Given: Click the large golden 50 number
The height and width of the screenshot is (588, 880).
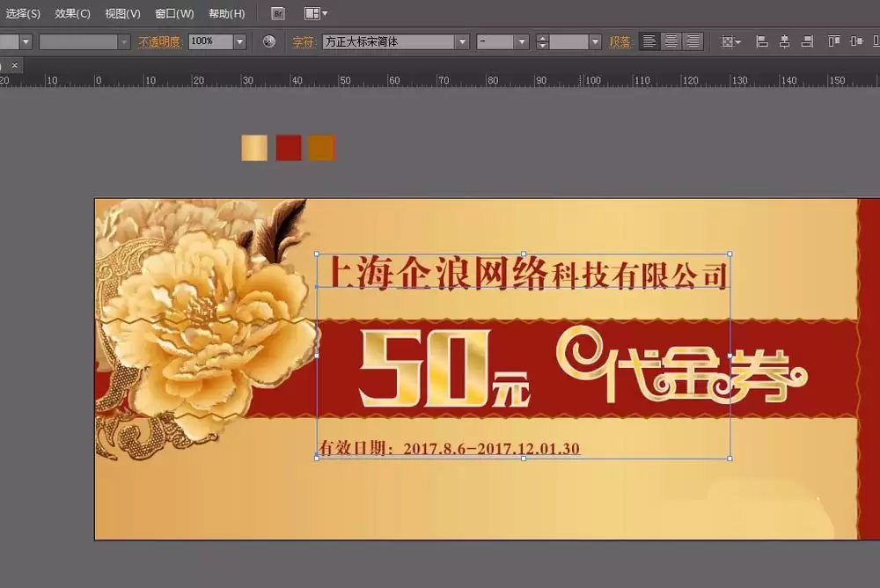Looking at the screenshot, I should 424,368.
